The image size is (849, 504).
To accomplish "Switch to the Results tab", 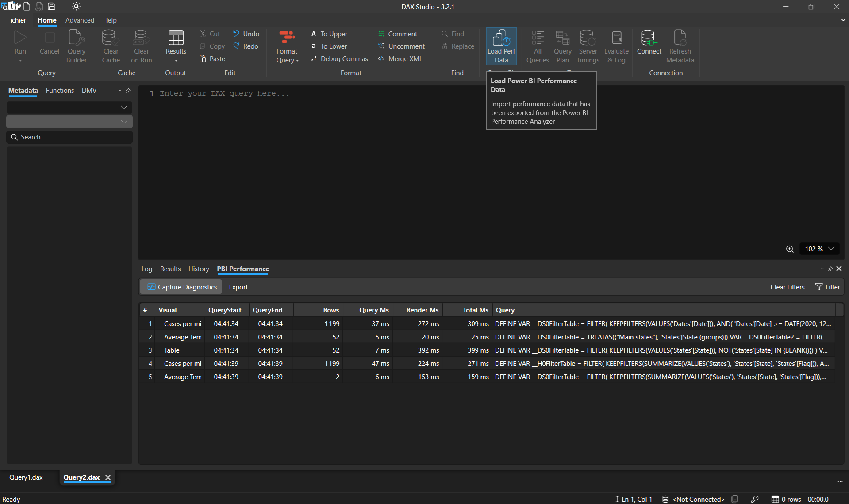I will 170,269.
